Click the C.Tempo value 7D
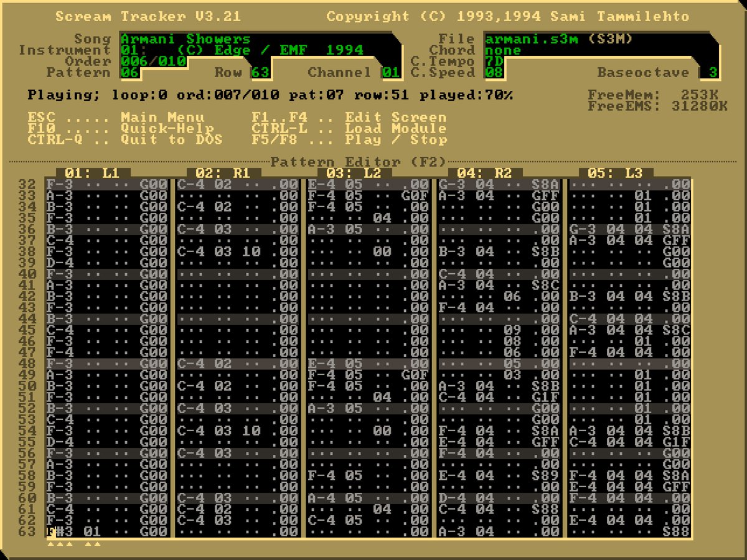This screenshot has height=560, width=747. [494, 61]
